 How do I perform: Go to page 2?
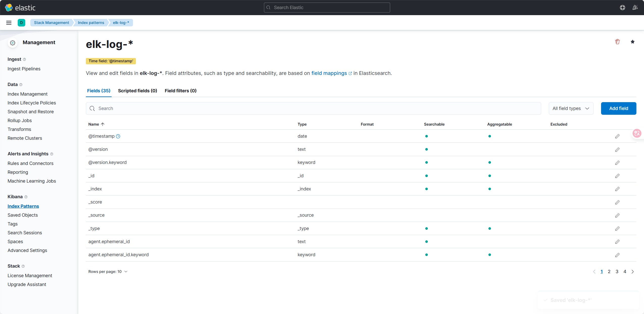pos(609,272)
